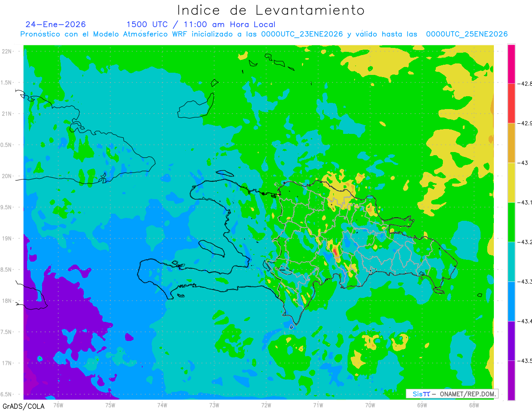Click the '-42.9' legend value
Viewport: 532px width, 411px height.
pyautogui.click(x=525, y=123)
